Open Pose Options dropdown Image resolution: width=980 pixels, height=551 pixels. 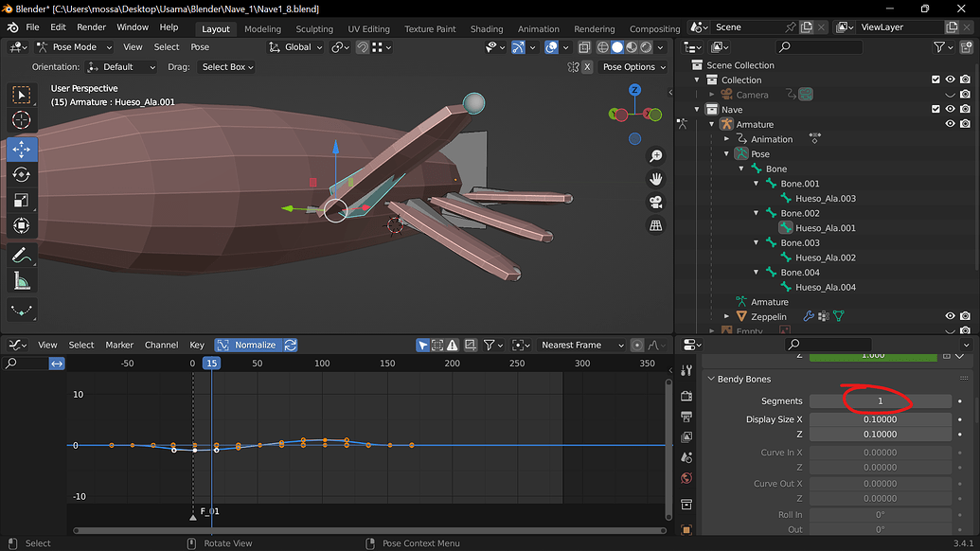633,67
